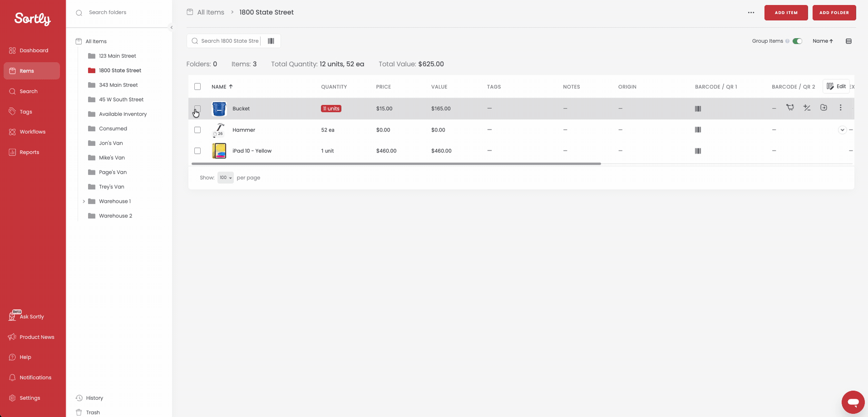This screenshot has height=417, width=868.
Task: Switch layout with the list view icon
Action: 848,41
